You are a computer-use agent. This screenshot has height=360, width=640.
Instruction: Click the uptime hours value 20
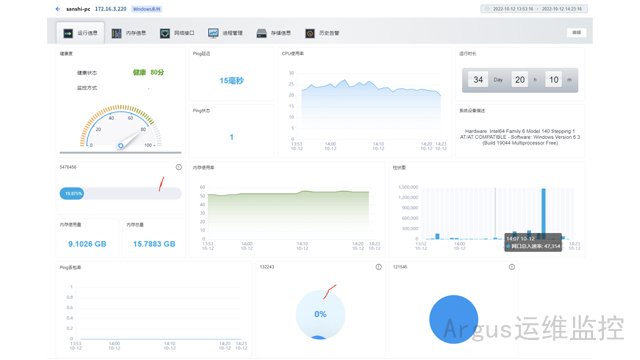tap(520, 80)
